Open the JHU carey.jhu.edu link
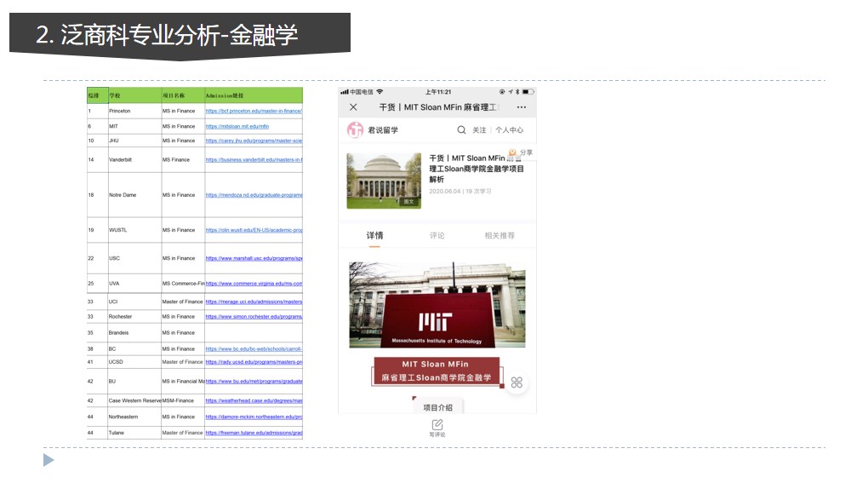This screenshot has width=868, height=483. coord(254,141)
